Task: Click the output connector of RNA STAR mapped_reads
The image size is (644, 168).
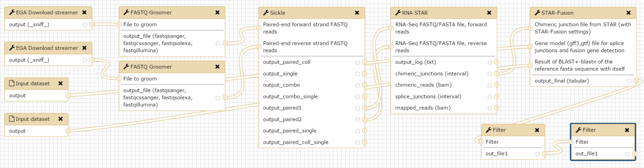Action: 497,108
